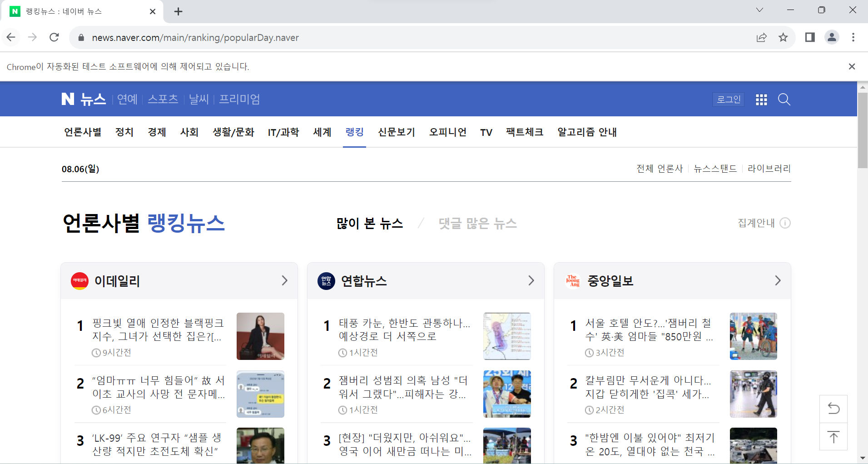Open 잼버리 철수 article thumbnail
Viewport: 868px width, 464px height.
pos(754,336)
